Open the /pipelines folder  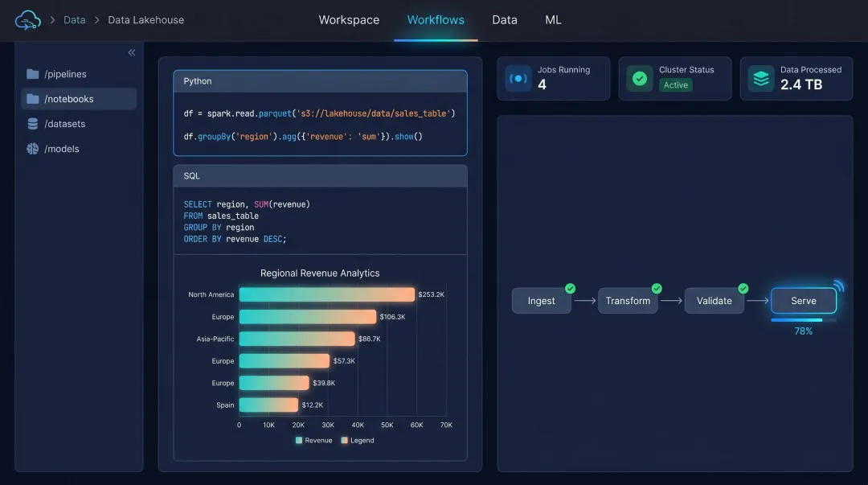pyautogui.click(x=79, y=74)
